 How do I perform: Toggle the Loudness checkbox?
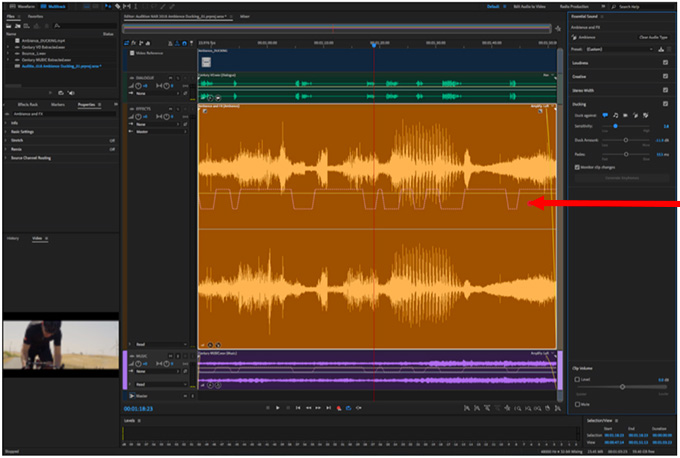pos(666,62)
